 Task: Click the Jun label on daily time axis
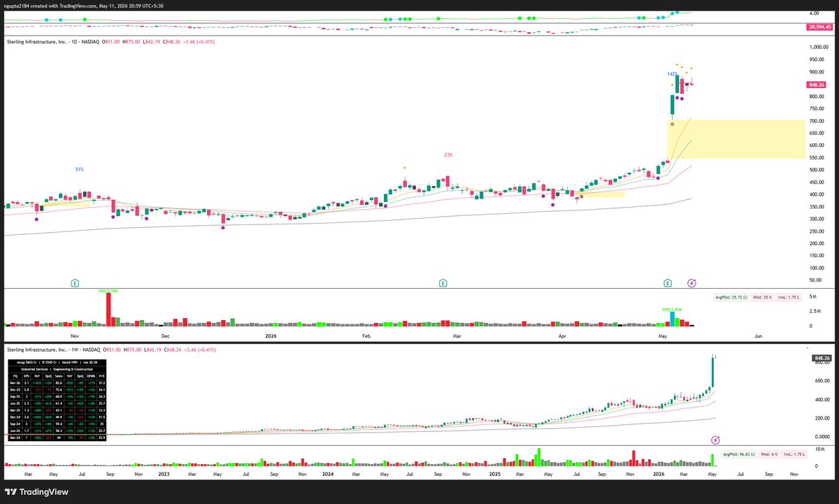click(758, 336)
